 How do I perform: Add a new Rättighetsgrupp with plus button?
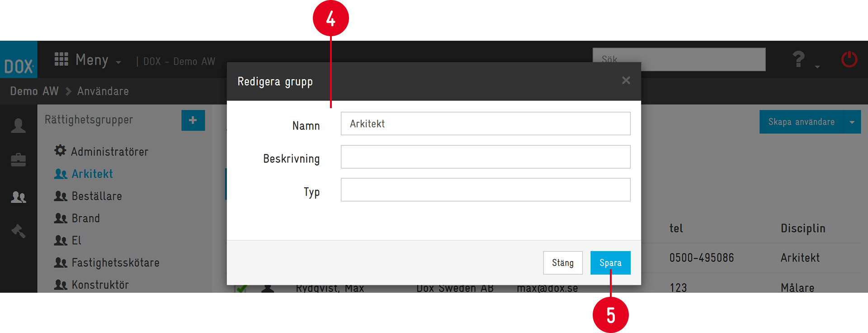tap(193, 120)
